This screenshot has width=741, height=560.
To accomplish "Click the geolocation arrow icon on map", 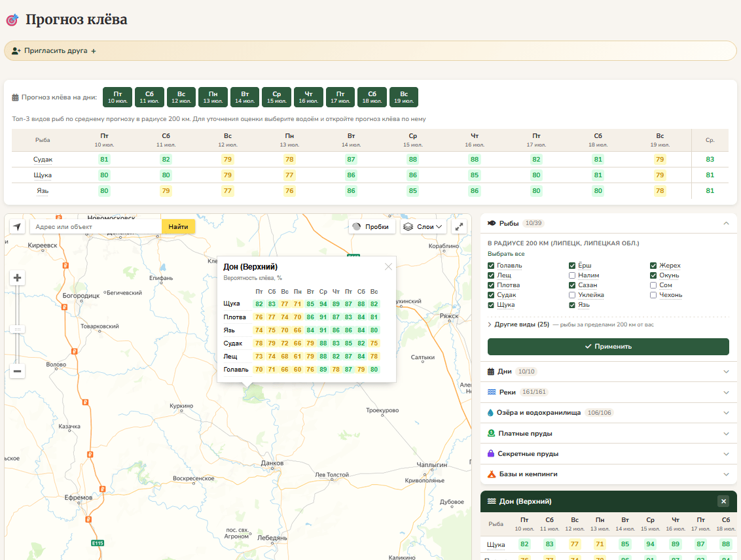I will (x=17, y=226).
